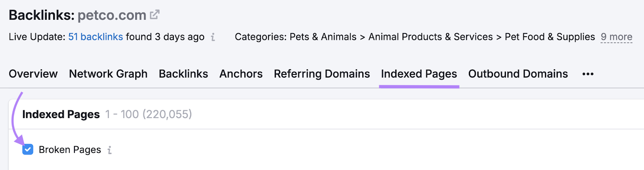The image size is (644, 170).
Task: Click the 'Pets & Animals' category
Action: tap(323, 37)
